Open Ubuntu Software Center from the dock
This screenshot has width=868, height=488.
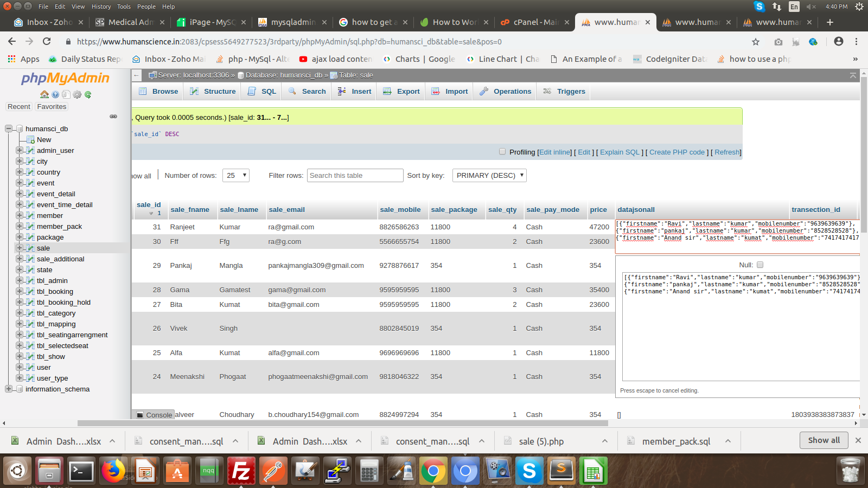177,471
